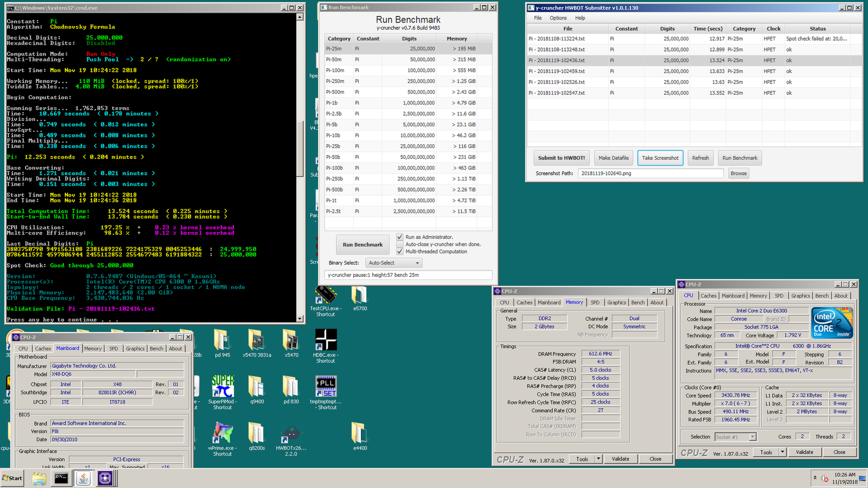
Task: Expand Tools arrow in CPU tab CPU-Z window
Action: [x=782, y=452]
